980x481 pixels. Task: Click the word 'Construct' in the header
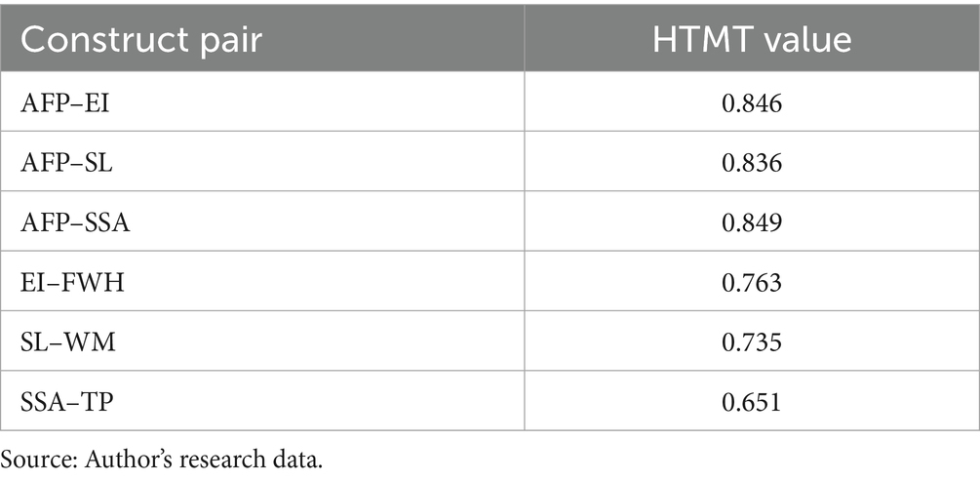click(94, 40)
